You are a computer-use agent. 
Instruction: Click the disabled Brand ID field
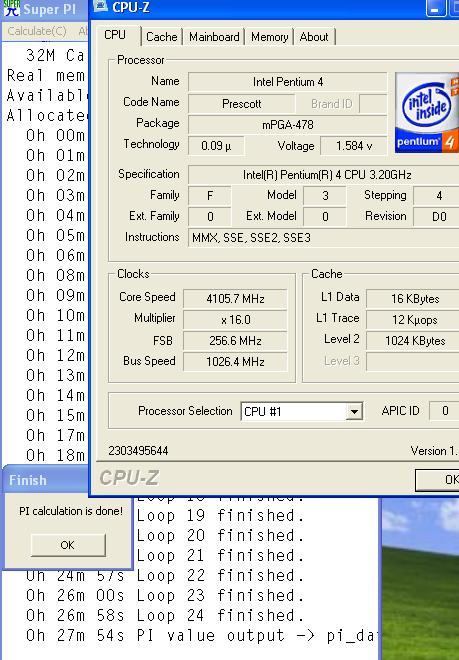click(373, 104)
